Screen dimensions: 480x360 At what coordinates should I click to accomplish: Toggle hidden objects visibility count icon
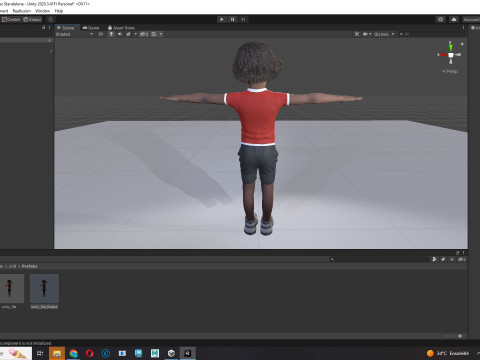tap(144, 34)
